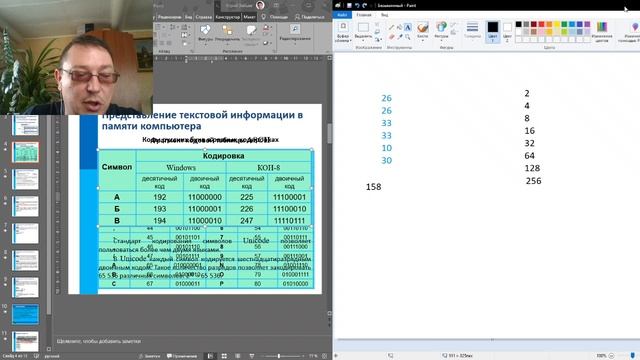
Task: Switch to Normal view in PowerPoint status bar
Action: 210,356
